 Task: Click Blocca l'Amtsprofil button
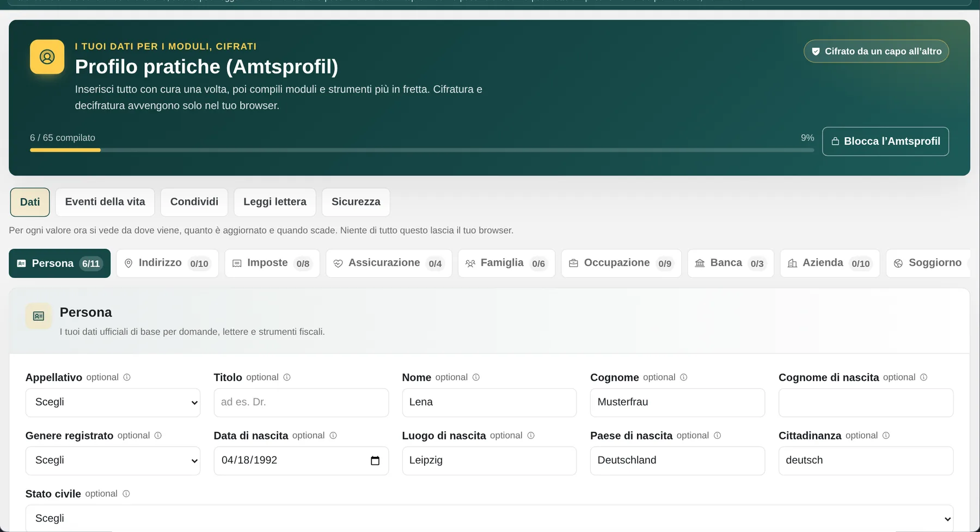click(x=885, y=142)
